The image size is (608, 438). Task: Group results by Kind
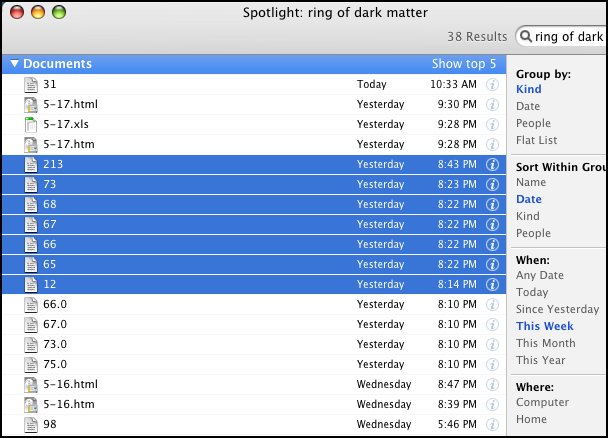coord(529,89)
